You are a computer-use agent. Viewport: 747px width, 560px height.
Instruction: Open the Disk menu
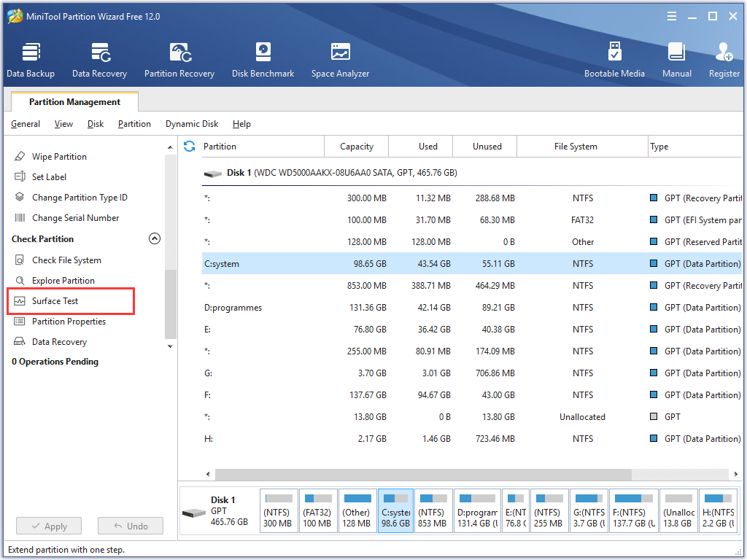point(96,124)
